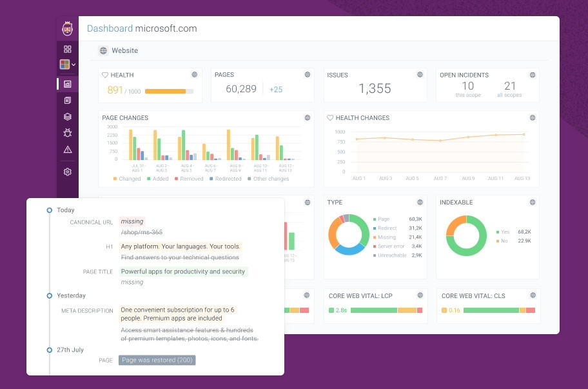
Task: Click the 2.8s LCP value
Action: coord(341,310)
